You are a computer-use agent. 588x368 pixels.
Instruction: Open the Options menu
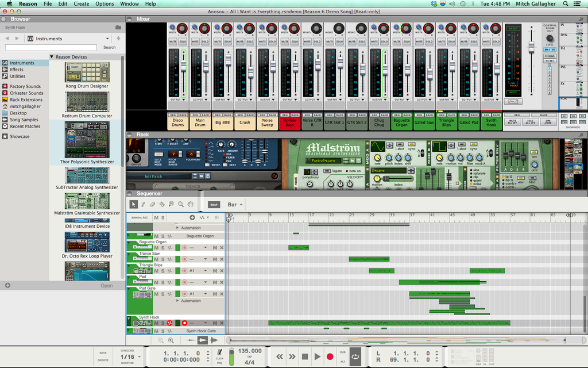[x=105, y=3]
